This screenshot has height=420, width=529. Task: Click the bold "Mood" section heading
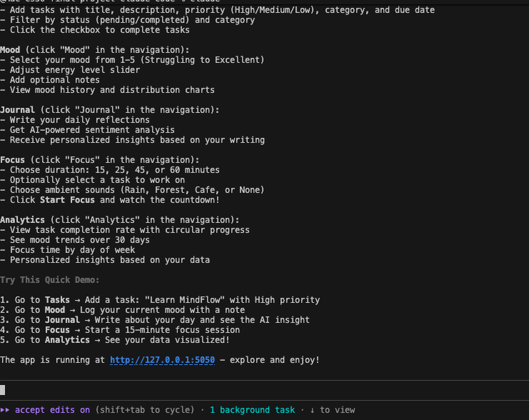point(11,50)
